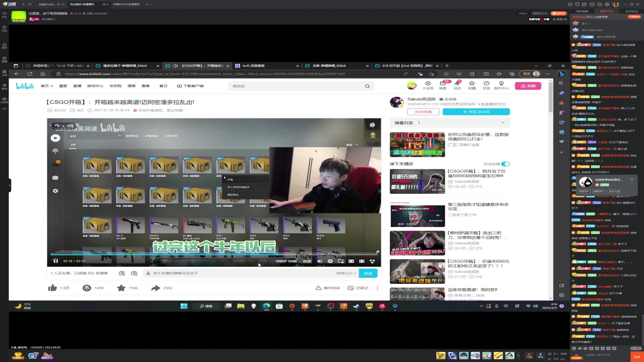Click the magnifier icon in bilibili search box
This screenshot has height=362, width=644.
point(367,86)
